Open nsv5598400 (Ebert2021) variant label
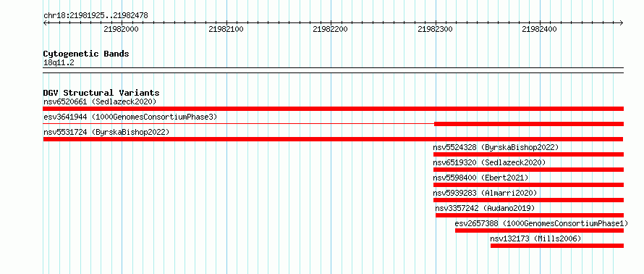Screen dimensions: 644x274 click(480, 178)
